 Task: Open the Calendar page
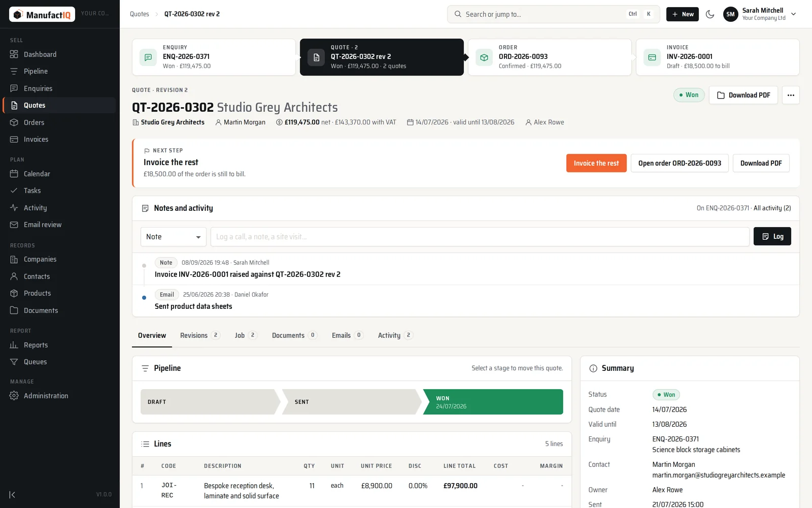[59, 174]
